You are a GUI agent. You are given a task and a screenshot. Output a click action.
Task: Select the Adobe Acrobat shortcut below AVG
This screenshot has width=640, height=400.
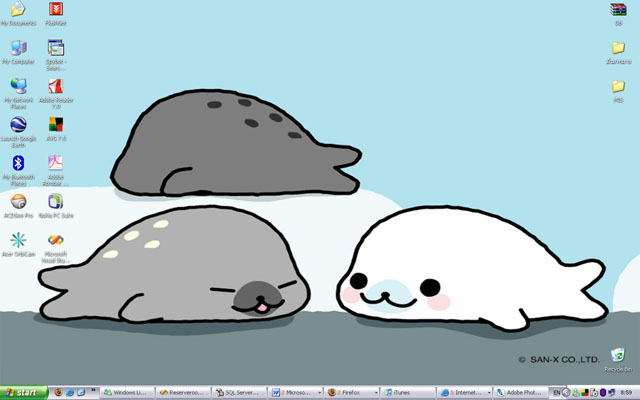point(56,170)
